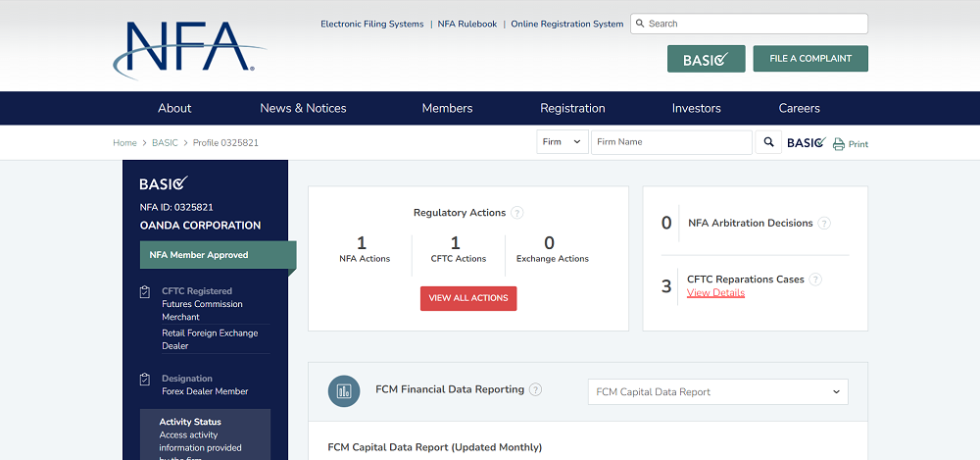Image resolution: width=980 pixels, height=460 pixels.
Task: Click Forex Dealer Member text
Action: (x=205, y=391)
